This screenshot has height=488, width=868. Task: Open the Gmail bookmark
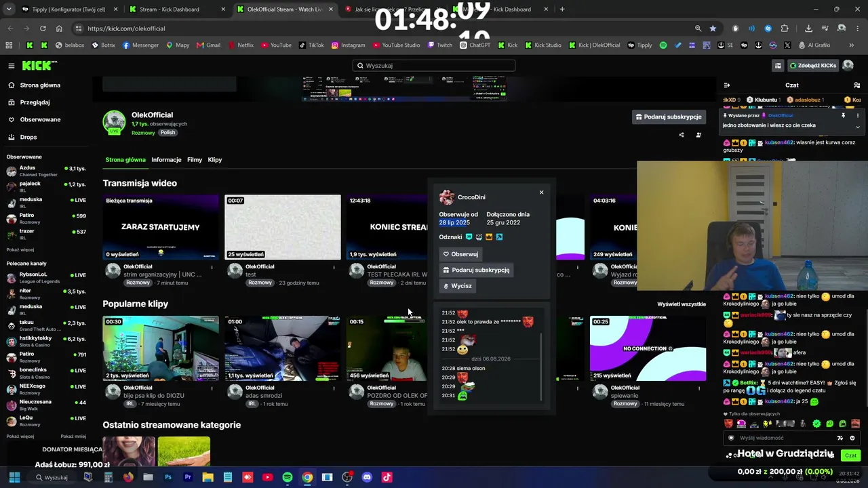(208, 45)
